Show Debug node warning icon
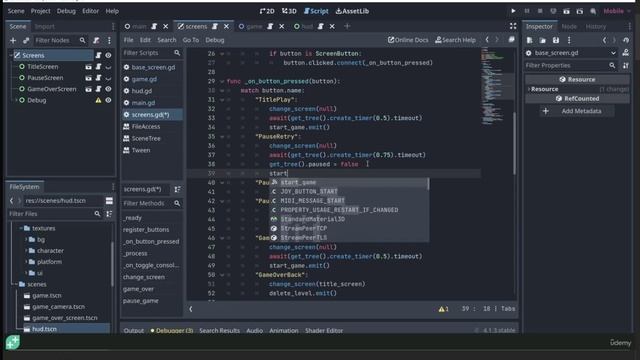This screenshot has width=640, height=360. coord(98,100)
